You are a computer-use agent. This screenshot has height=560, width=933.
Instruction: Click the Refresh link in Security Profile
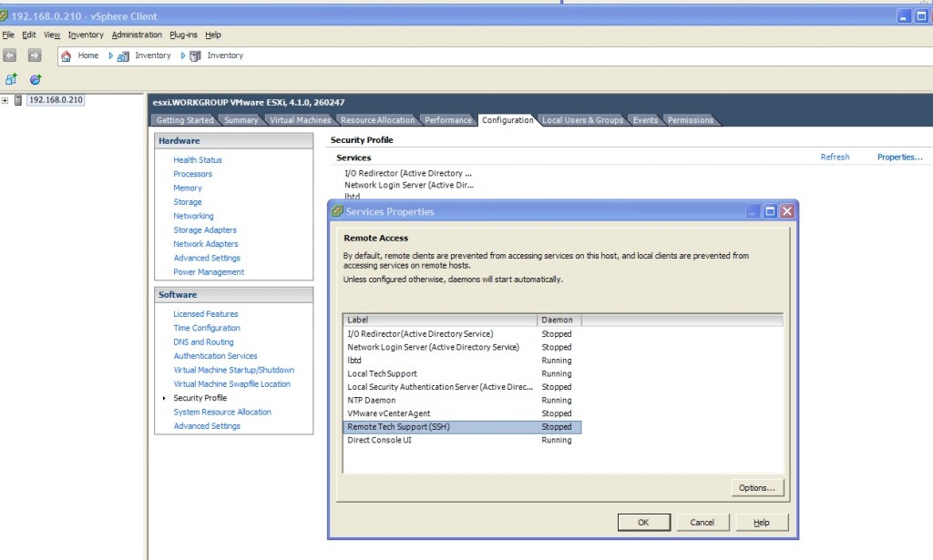[835, 158]
